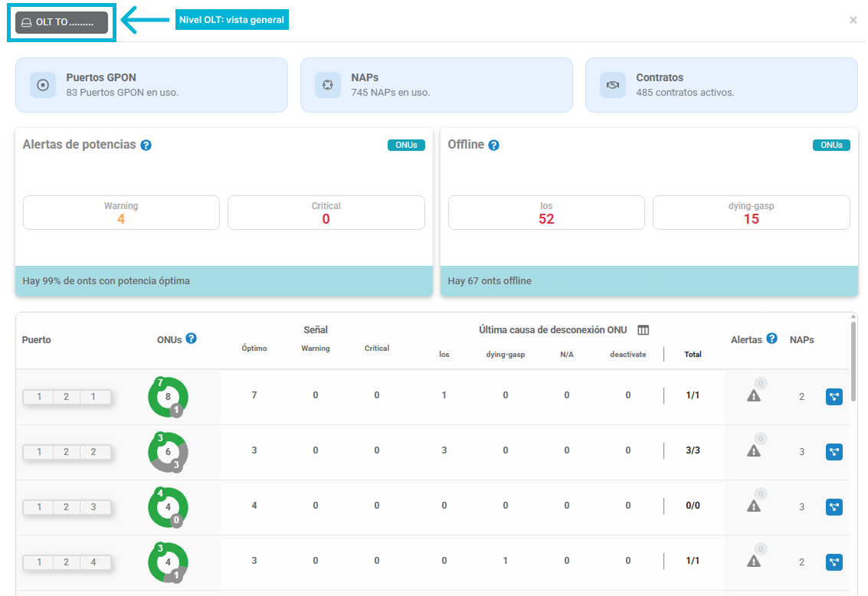This screenshot has height=596, width=868.
Task: Click the los offline count box
Action: point(546,212)
